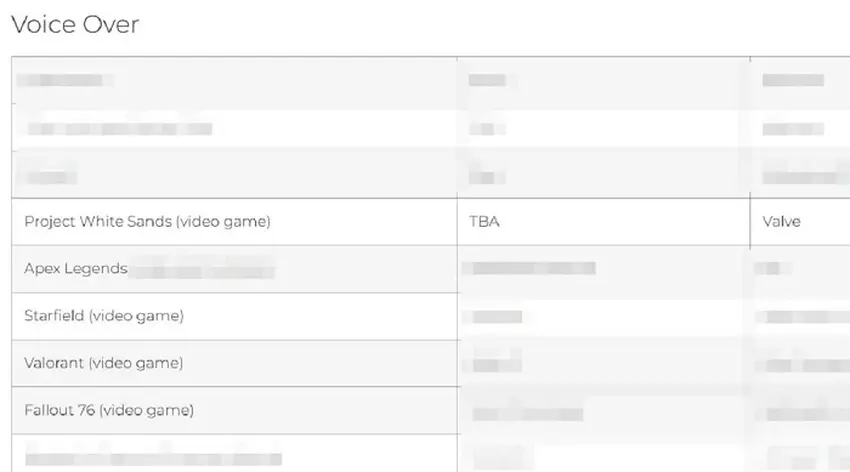Click the TBA cell

(x=484, y=222)
